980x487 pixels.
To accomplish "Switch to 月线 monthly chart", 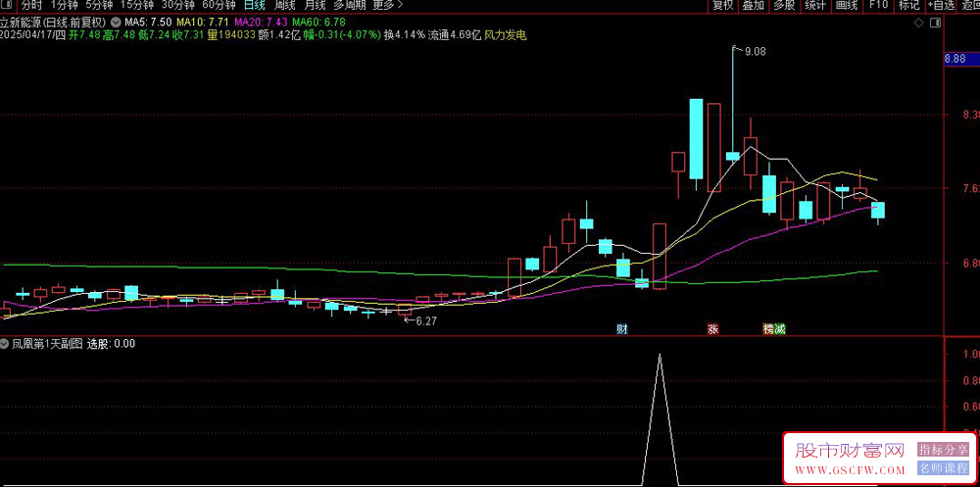I will [x=315, y=5].
